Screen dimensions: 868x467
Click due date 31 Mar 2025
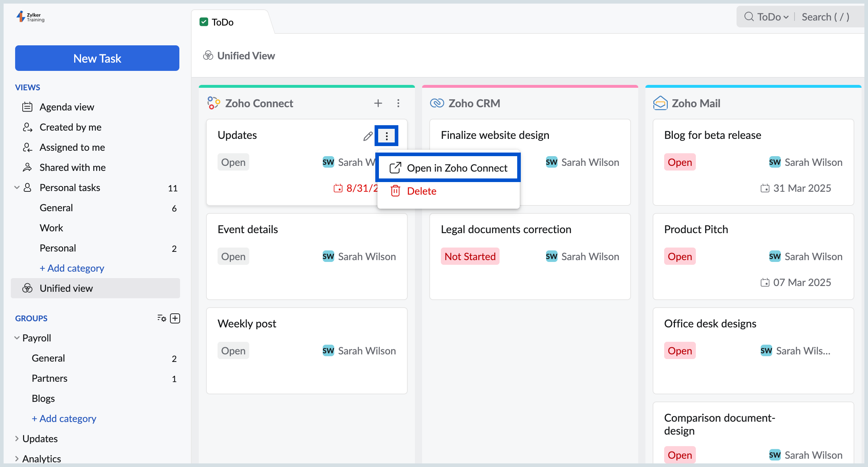[796, 188]
